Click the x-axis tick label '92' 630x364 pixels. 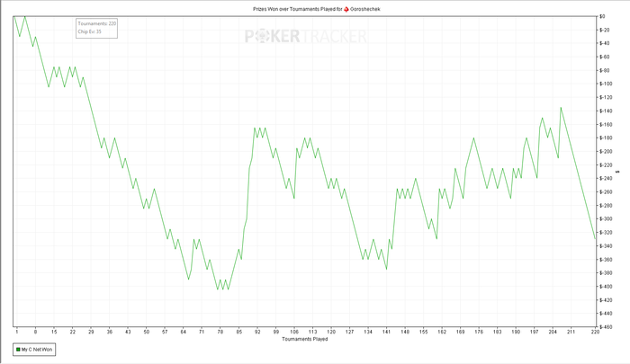tap(257, 332)
